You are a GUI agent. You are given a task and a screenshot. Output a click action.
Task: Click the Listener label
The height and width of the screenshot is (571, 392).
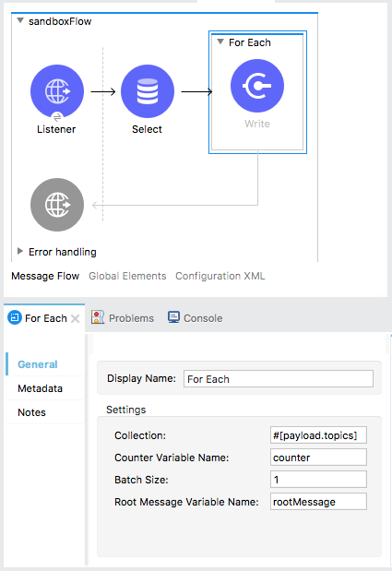(x=56, y=129)
